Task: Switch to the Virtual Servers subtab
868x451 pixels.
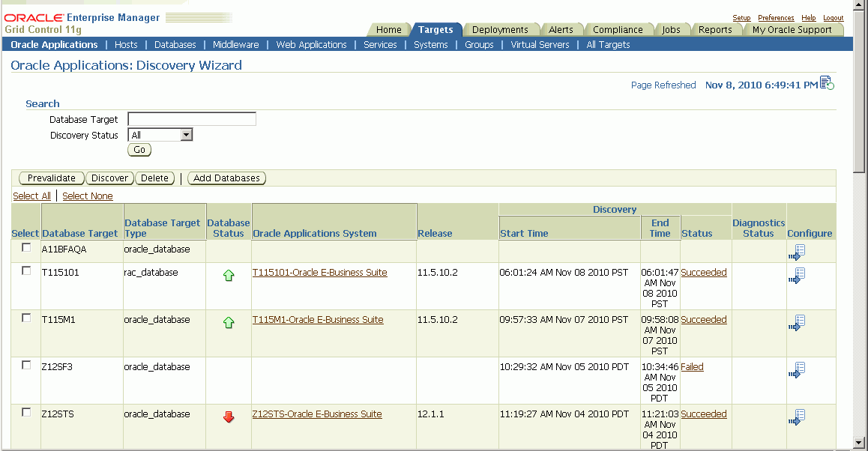Action: [540, 44]
